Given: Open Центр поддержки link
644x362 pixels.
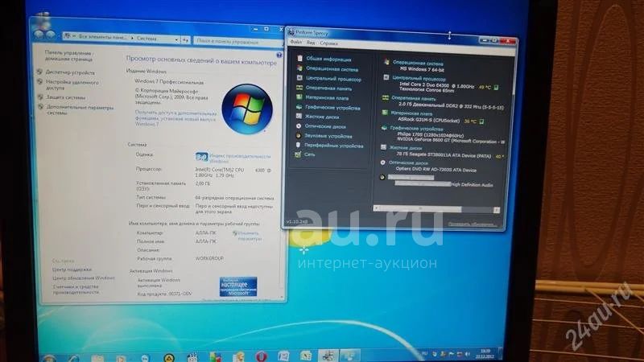Looking at the screenshot, I should coord(72,269).
